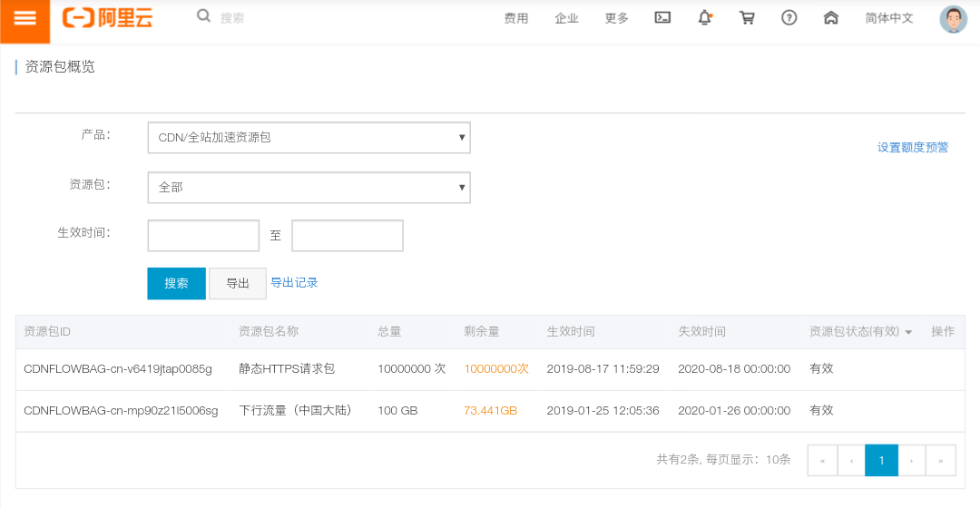Click the search magnifier icon

coord(203,16)
